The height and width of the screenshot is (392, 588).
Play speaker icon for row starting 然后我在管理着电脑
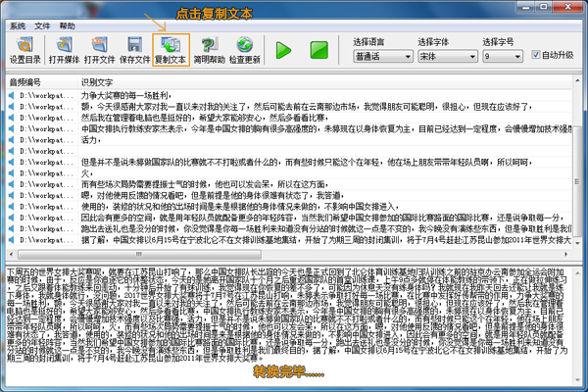point(12,118)
